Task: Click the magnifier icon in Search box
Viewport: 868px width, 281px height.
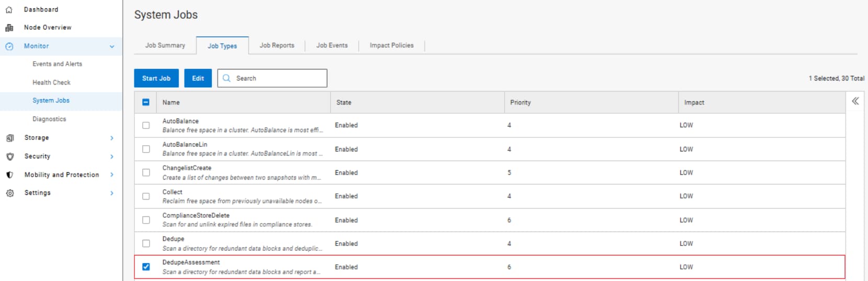Action: tap(226, 78)
